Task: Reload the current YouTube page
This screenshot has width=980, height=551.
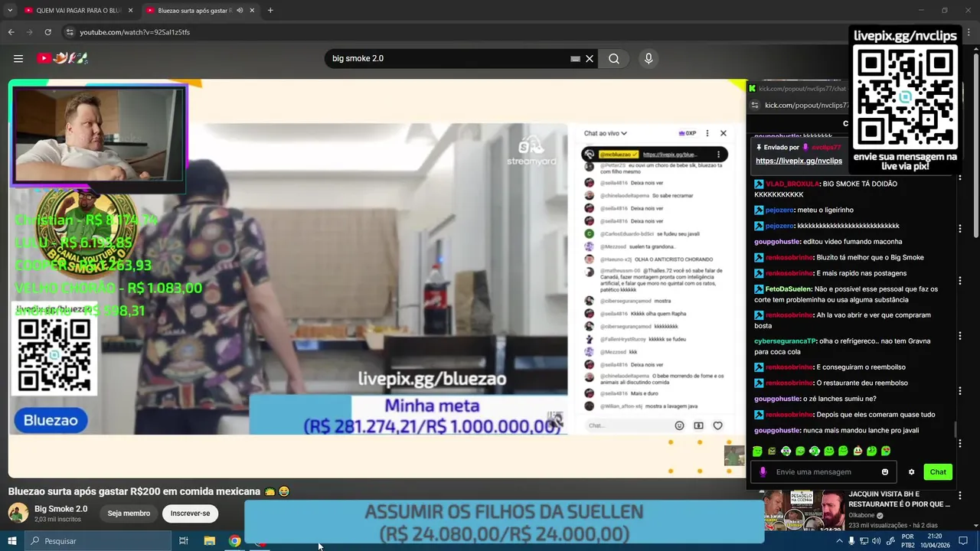Action: tap(47, 32)
